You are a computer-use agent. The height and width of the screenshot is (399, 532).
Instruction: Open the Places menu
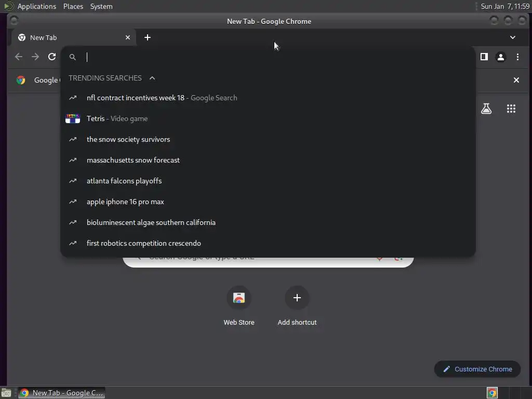[x=73, y=6]
